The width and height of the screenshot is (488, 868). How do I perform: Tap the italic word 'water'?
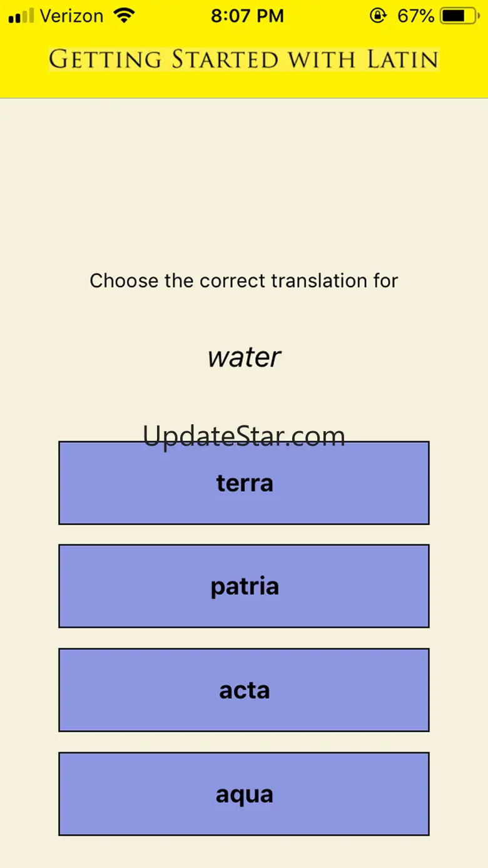coord(244,357)
